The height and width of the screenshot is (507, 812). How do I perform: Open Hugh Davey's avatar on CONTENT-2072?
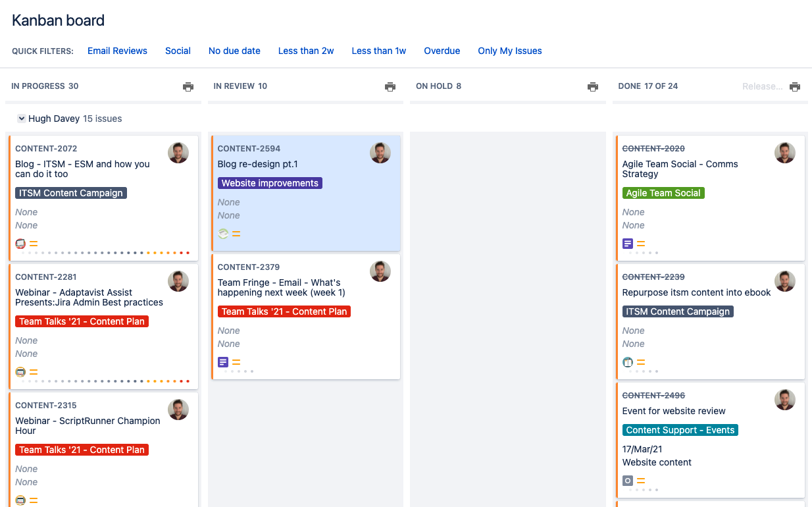(x=178, y=152)
